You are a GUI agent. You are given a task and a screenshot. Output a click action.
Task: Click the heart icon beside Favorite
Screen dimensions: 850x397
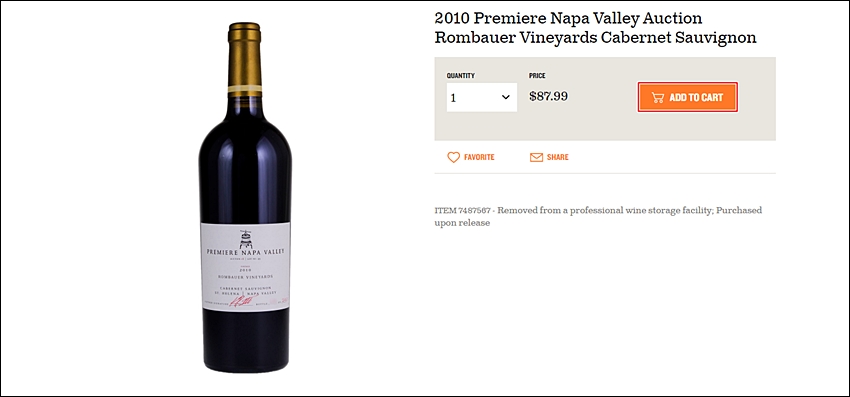click(453, 157)
